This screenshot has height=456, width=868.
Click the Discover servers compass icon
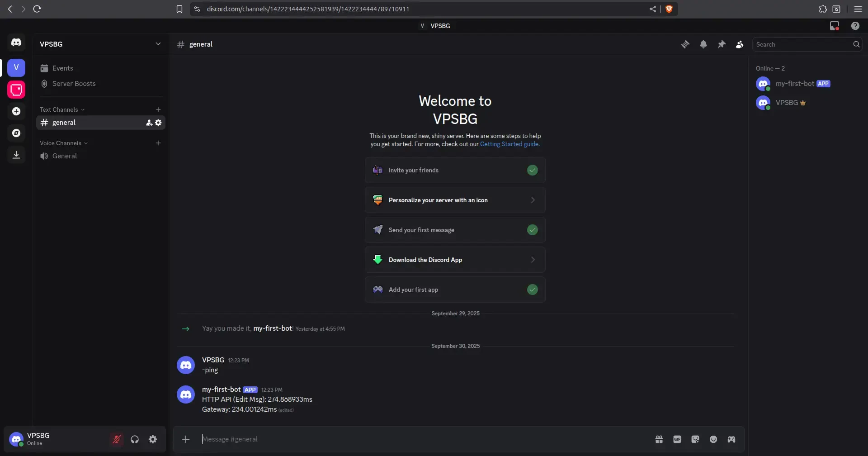pos(16,133)
